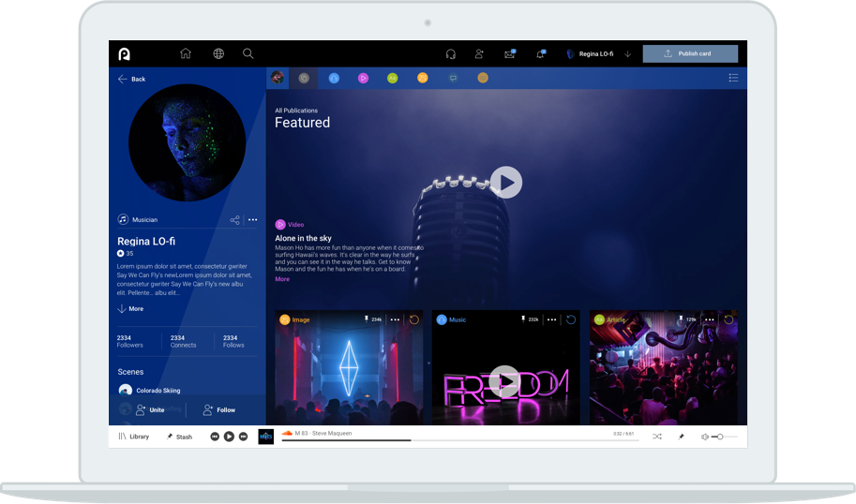Open the 2334 Connects count
The height and width of the screenshot is (504, 856).
[x=183, y=341]
